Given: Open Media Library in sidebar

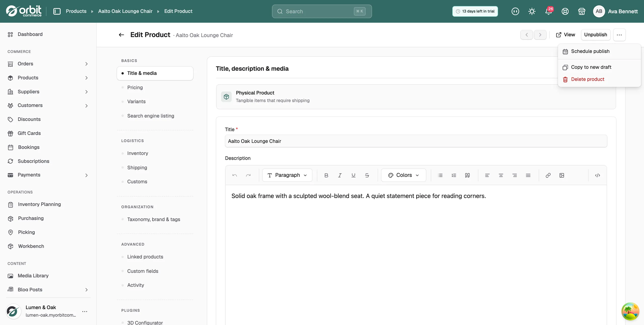Looking at the screenshot, I should click(33, 276).
